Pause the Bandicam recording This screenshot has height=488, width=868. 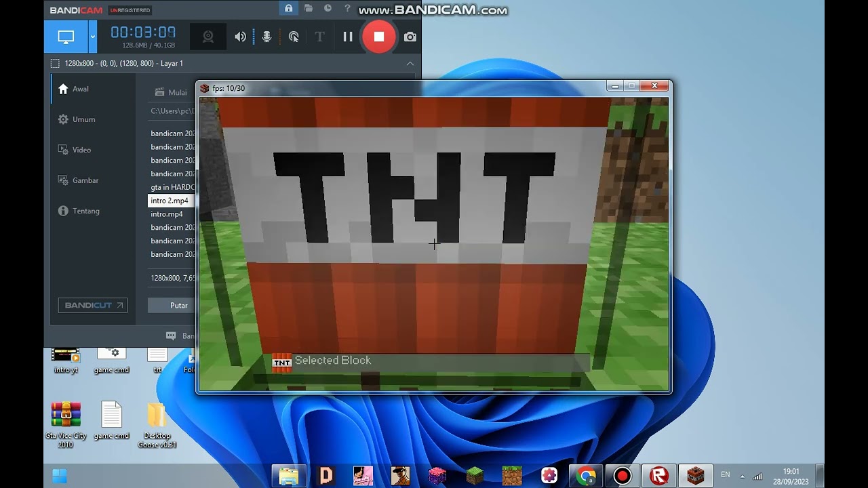pos(348,37)
